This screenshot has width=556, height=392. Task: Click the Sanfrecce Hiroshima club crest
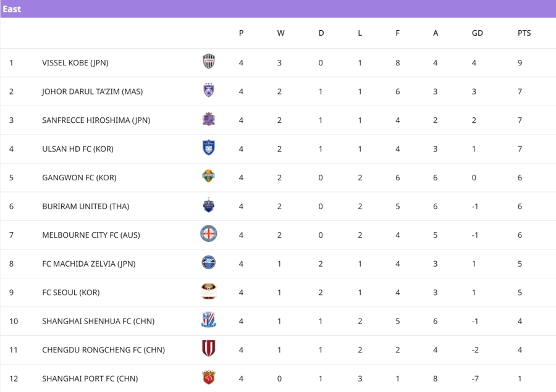pyautogui.click(x=209, y=119)
